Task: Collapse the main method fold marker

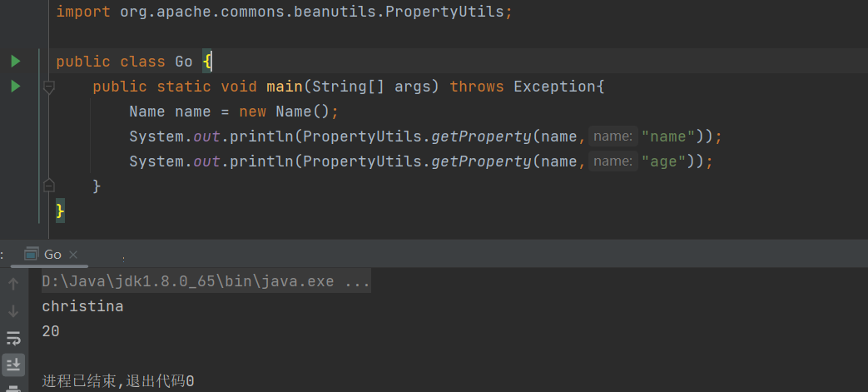Action: [x=49, y=87]
